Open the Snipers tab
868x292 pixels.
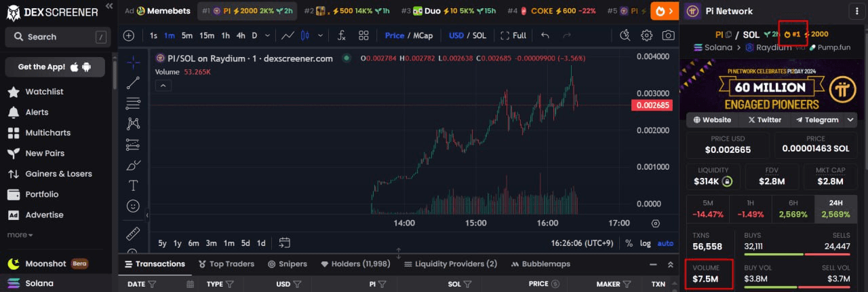288,263
